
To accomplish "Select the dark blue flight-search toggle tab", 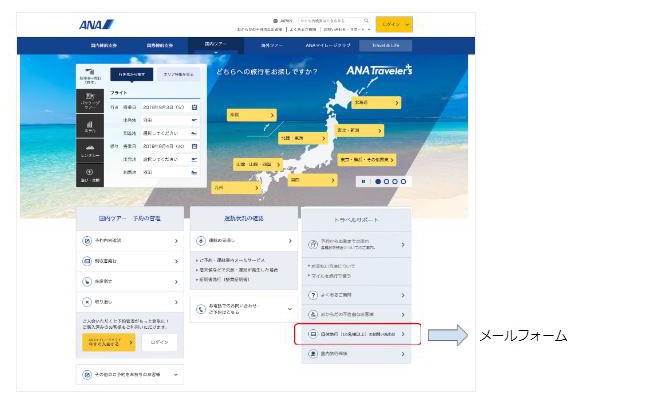I will 132,75.
